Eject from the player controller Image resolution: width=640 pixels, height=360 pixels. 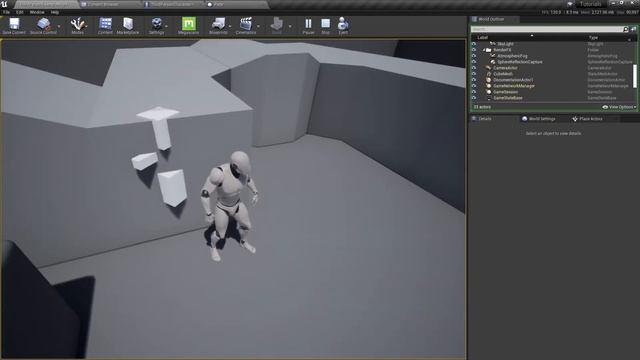(343, 24)
